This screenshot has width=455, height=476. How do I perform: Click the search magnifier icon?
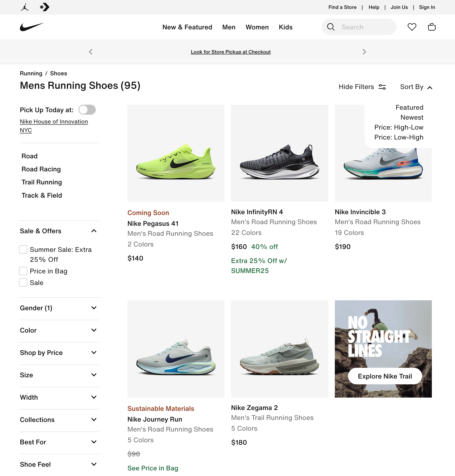pyautogui.click(x=331, y=27)
